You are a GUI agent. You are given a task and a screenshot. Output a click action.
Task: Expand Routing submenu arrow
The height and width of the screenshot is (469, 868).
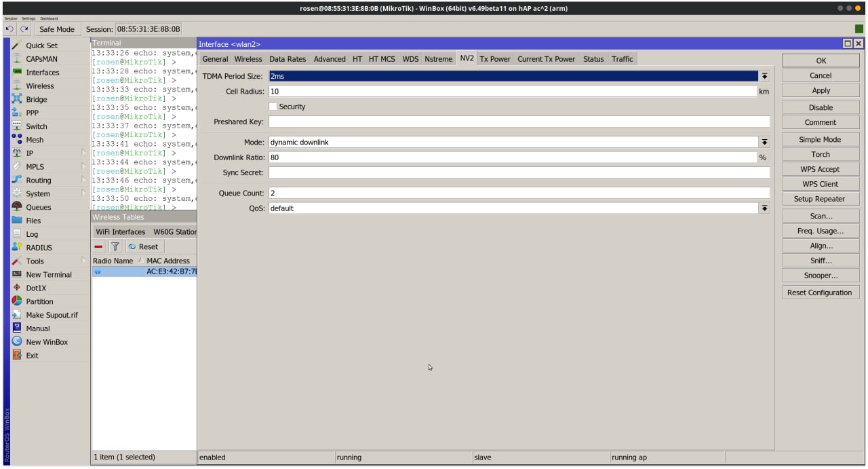[83, 181]
